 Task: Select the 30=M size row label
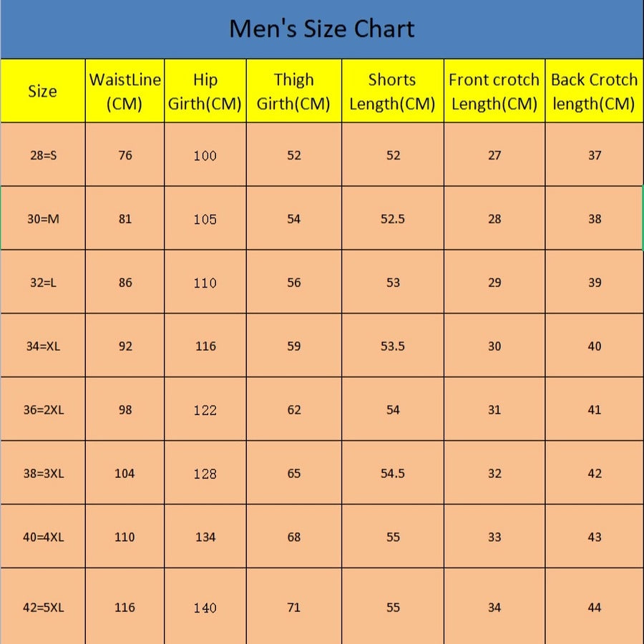[x=43, y=219]
